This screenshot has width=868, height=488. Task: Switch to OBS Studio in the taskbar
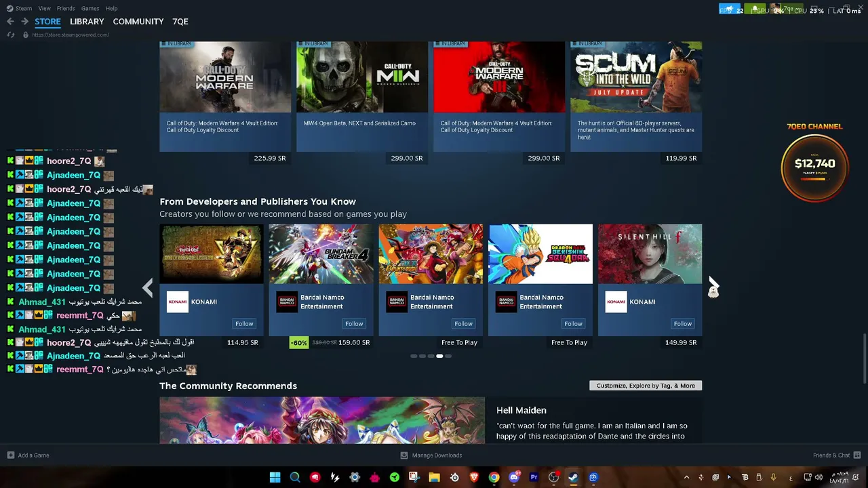tap(553, 477)
